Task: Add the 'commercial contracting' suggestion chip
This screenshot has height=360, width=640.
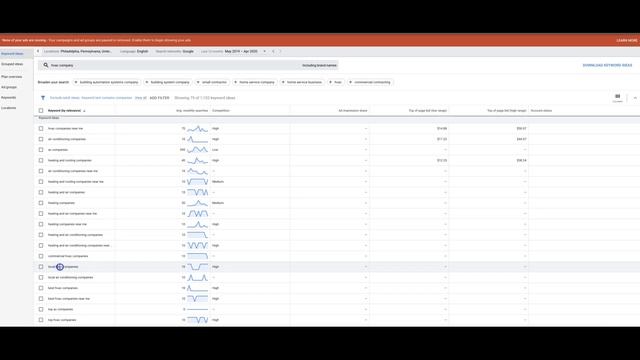Action: pyautogui.click(x=370, y=82)
